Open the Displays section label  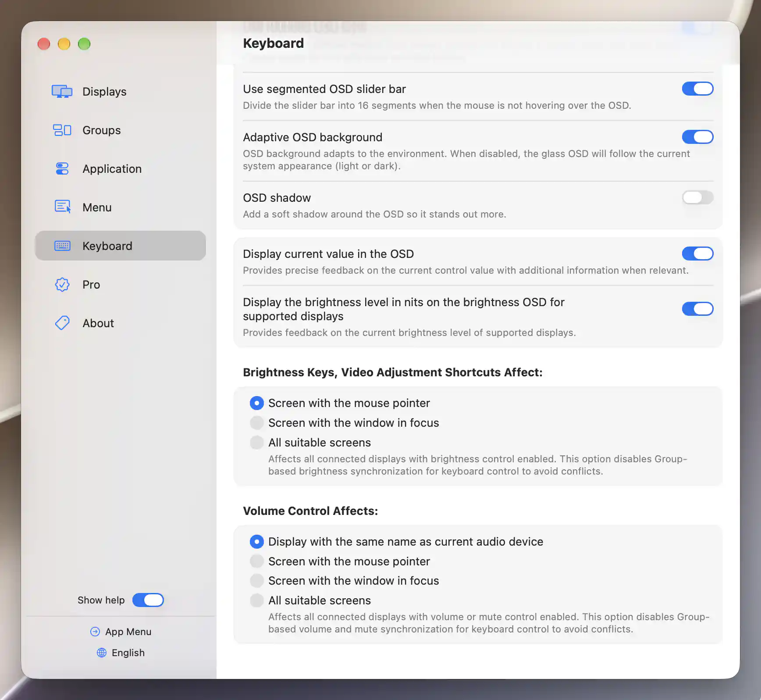[x=104, y=92]
